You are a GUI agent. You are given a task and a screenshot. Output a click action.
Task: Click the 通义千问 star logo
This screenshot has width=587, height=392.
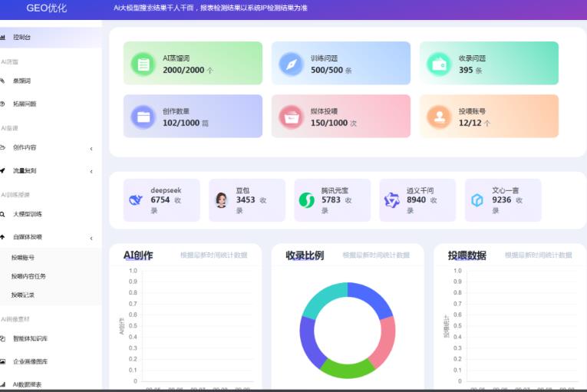coord(392,200)
